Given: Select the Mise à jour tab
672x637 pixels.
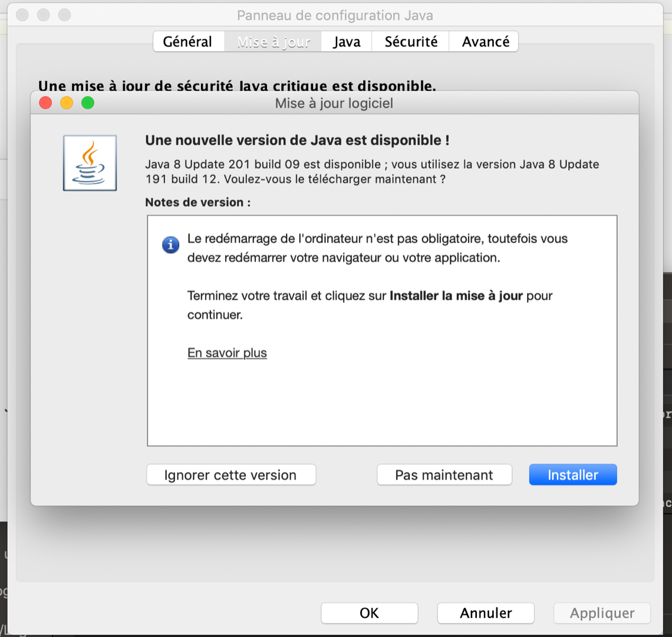Looking at the screenshot, I should pyautogui.click(x=273, y=42).
